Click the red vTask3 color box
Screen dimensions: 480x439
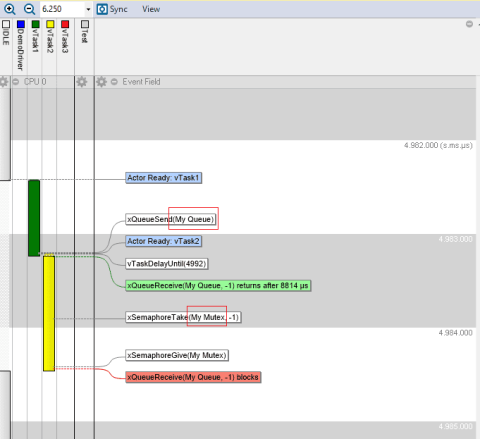point(65,24)
